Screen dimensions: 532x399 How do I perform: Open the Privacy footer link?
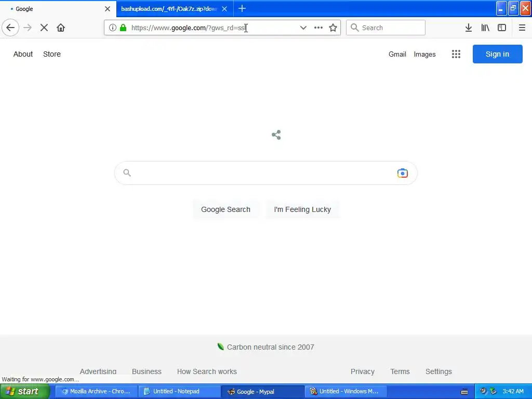362,371
